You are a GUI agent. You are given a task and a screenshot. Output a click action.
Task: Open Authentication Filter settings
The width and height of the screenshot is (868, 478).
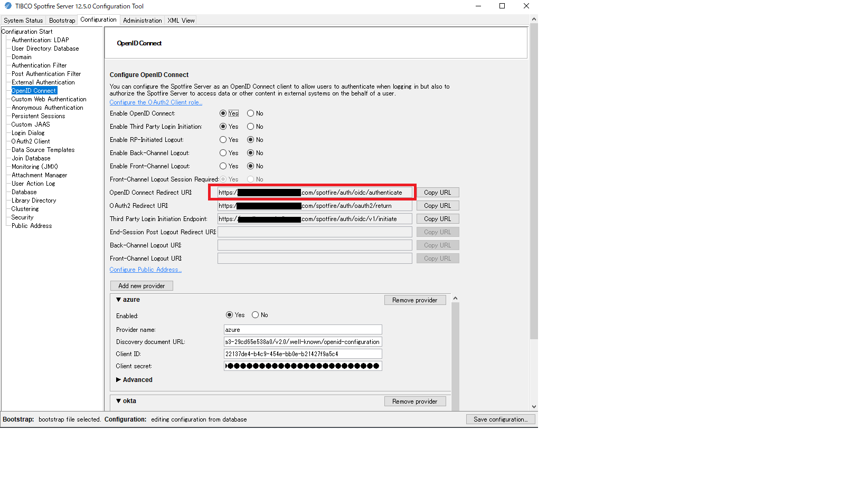[39, 65]
